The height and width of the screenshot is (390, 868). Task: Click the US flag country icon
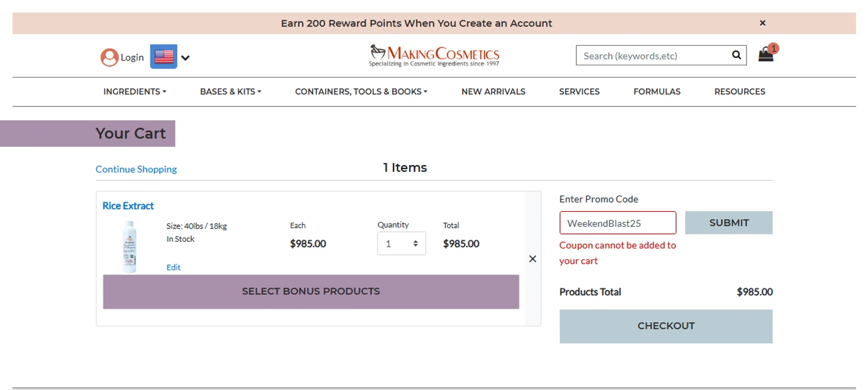pos(164,57)
